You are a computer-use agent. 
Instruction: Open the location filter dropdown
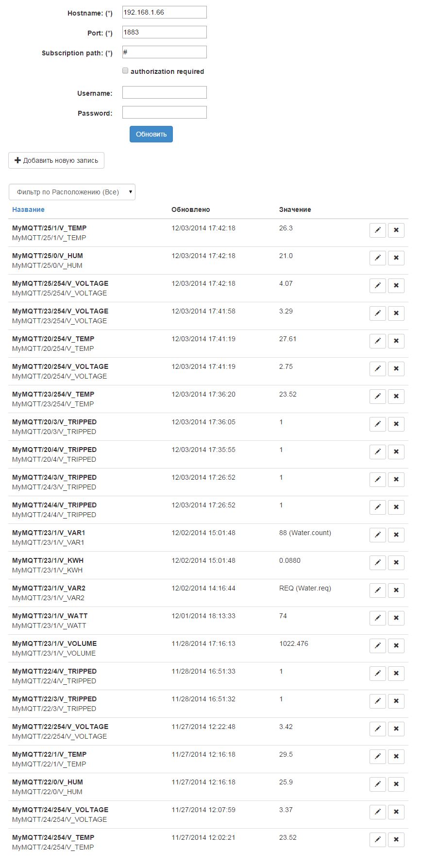72,192
